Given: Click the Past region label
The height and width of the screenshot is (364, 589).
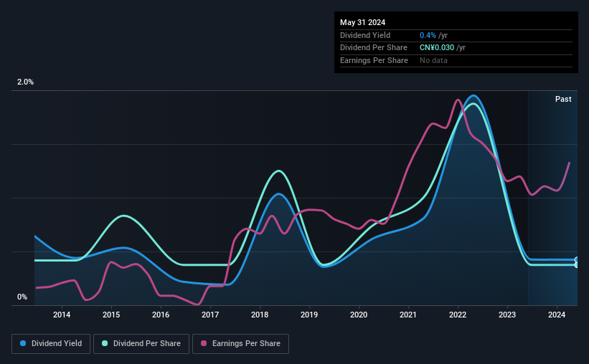Looking at the screenshot, I should point(563,99).
